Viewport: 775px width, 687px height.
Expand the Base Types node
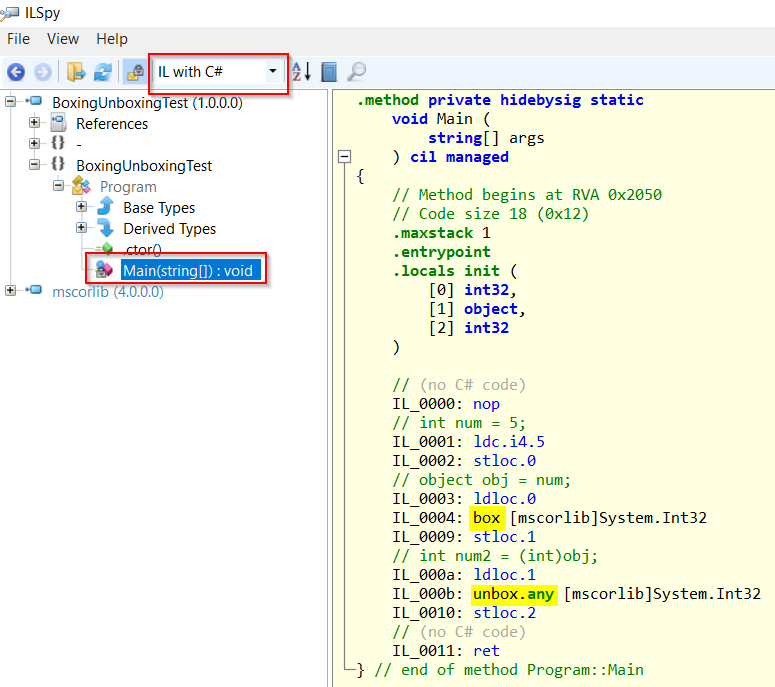(82, 208)
